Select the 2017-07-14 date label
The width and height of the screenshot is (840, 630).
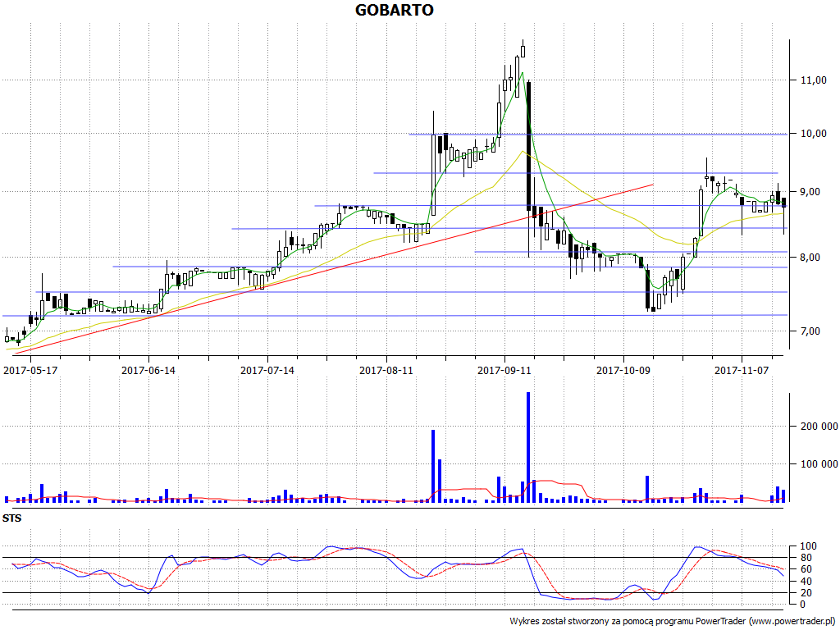pyautogui.click(x=267, y=370)
